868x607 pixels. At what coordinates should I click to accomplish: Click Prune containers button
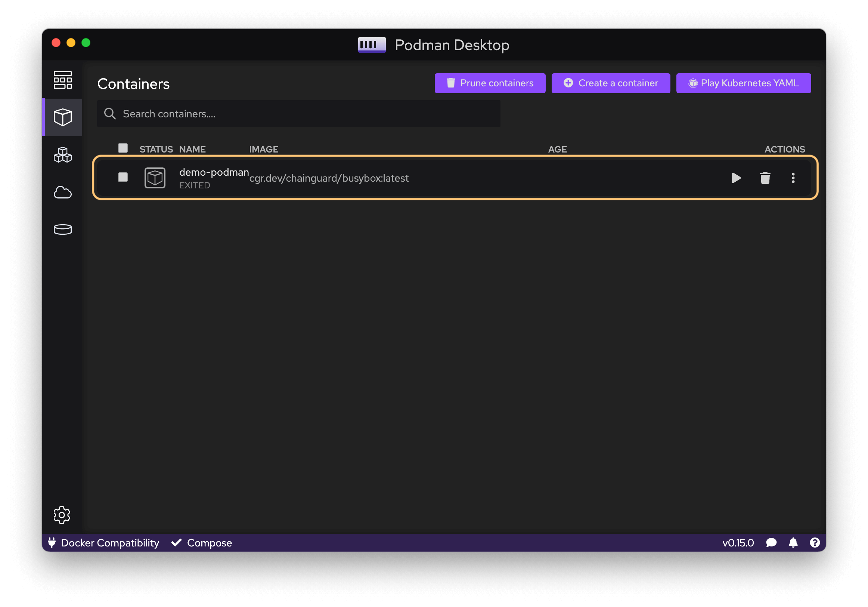(x=490, y=83)
